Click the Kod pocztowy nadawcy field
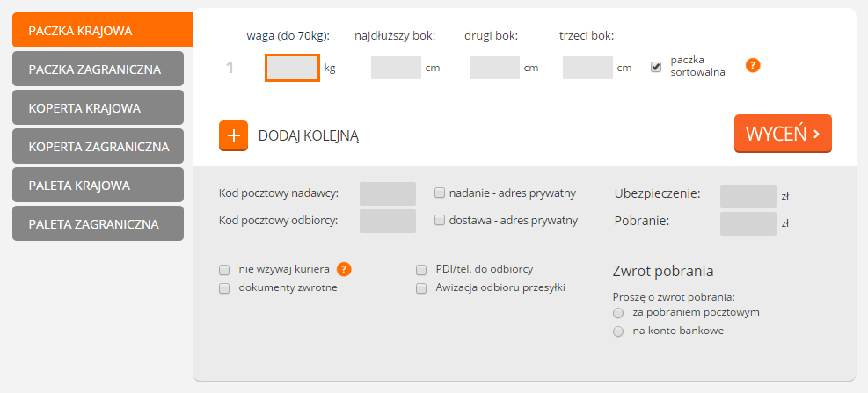The image size is (868, 393). click(x=387, y=193)
